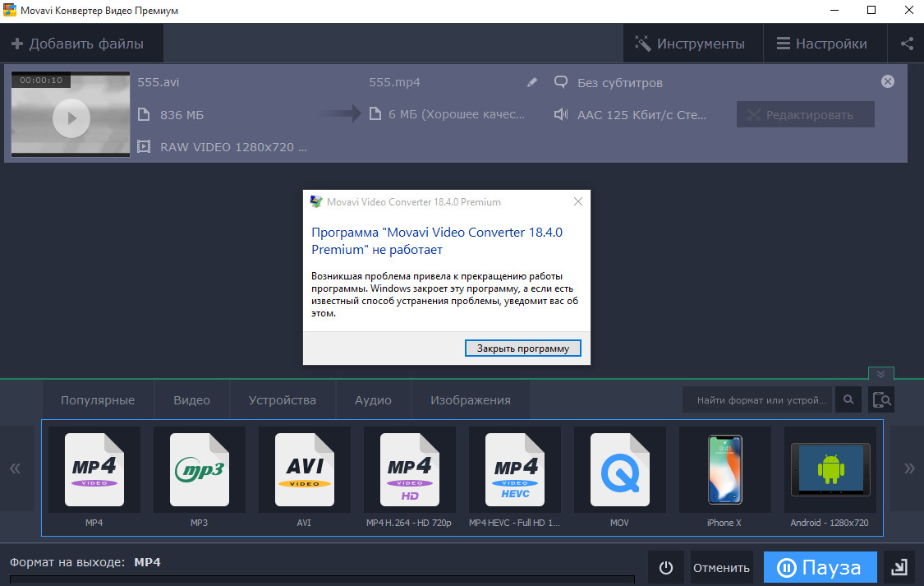The height and width of the screenshot is (586, 924).
Task: Go to previous format presets arrow
Action: [16, 468]
